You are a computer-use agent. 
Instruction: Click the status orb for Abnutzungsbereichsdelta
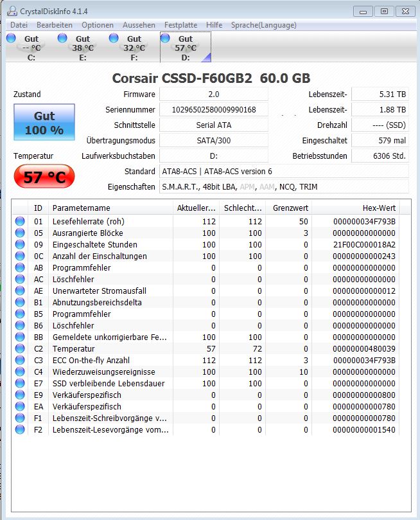click(x=20, y=302)
